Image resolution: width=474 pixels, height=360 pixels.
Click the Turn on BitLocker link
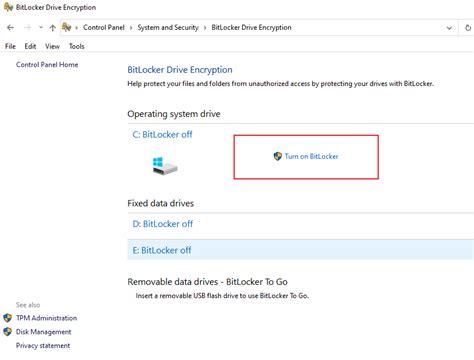(x=311, y=156)
